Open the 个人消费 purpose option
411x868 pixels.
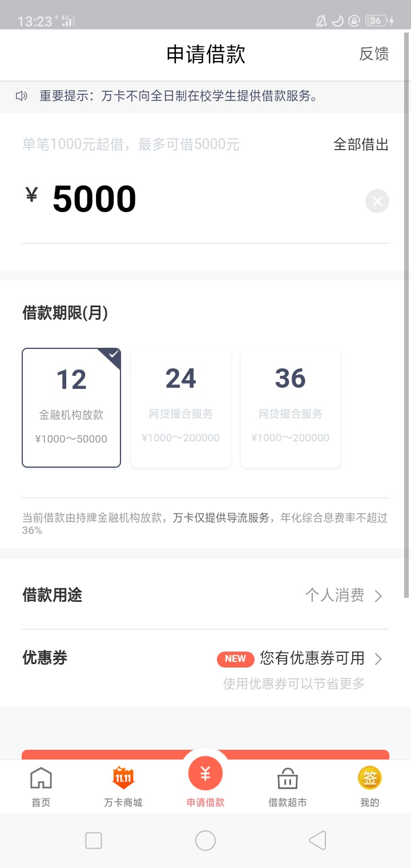(335, 596)
